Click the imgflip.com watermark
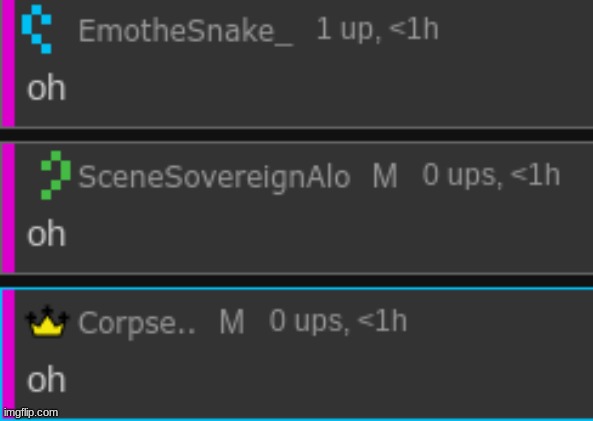Image resolution: width=593 pixels, height=421 pixels. click(31, 412)
